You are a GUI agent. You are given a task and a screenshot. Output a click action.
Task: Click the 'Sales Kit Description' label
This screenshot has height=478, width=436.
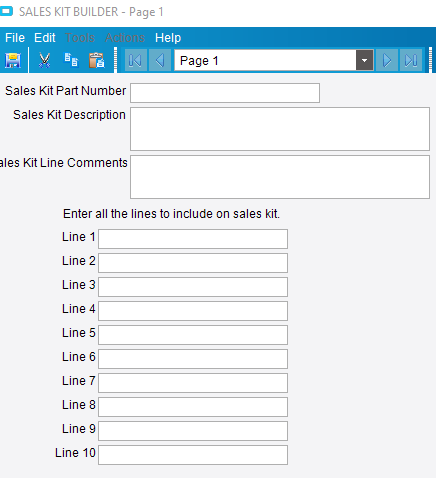point(69,115)
